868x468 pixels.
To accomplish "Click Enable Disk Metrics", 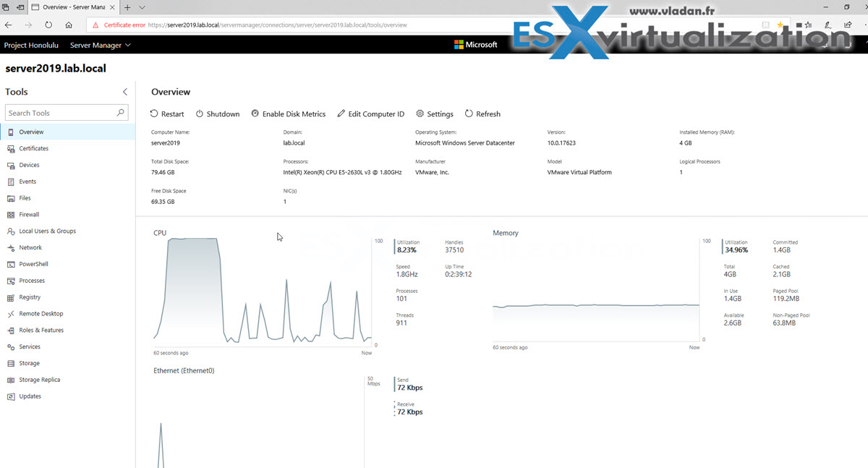I will (289, 114).
